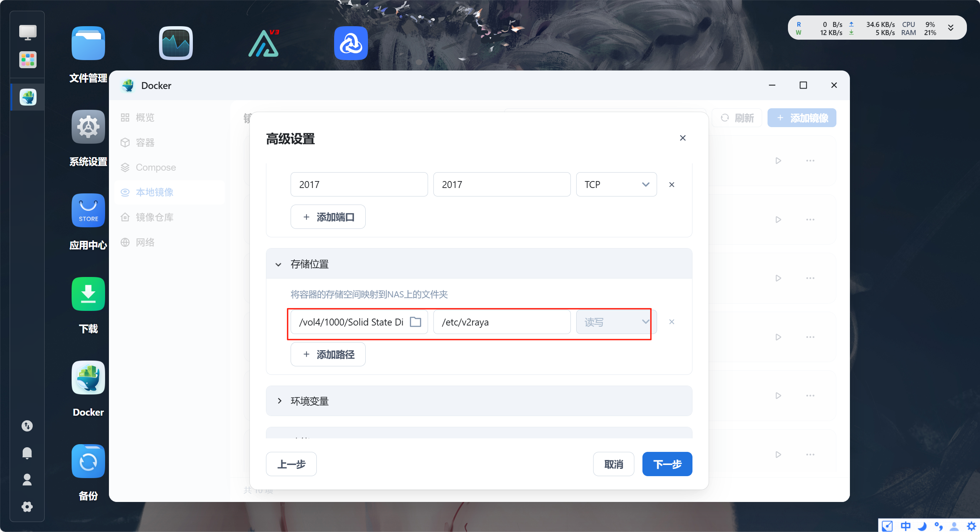
Task: Launch the system monitor desktop app icon
Action: point(176,44)
